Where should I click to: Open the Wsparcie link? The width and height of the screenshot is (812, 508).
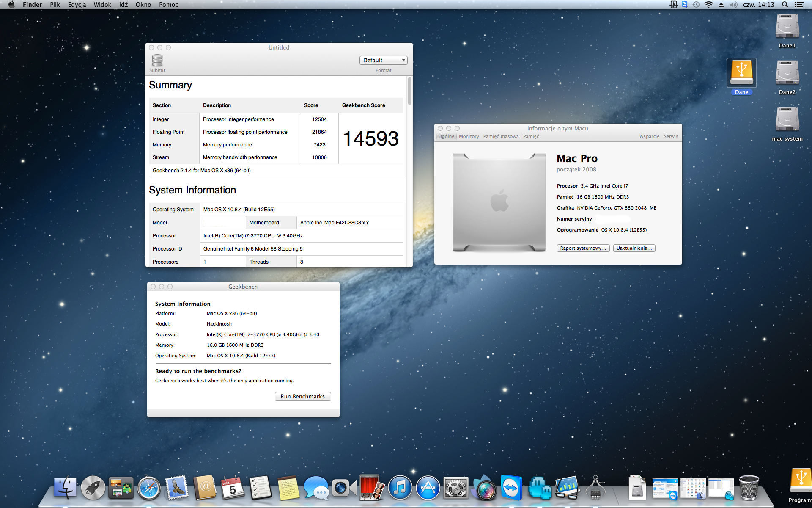click(649, 136)
